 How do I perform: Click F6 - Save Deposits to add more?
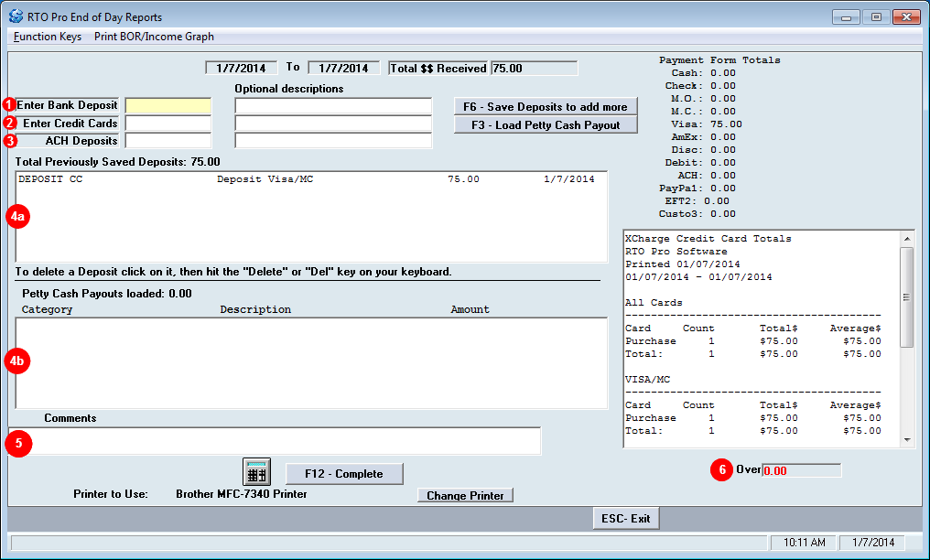point(546,106)
